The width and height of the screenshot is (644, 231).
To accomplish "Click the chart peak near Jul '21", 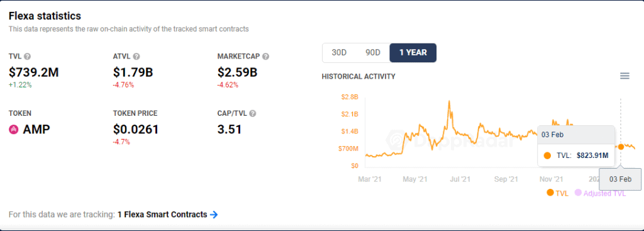I will click(x=450, y=101).
